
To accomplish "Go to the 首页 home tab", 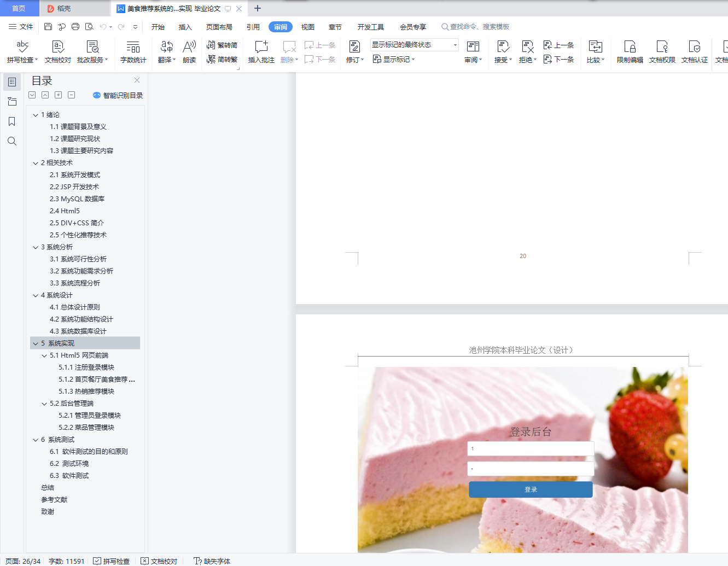I will [x=19, y=8].
